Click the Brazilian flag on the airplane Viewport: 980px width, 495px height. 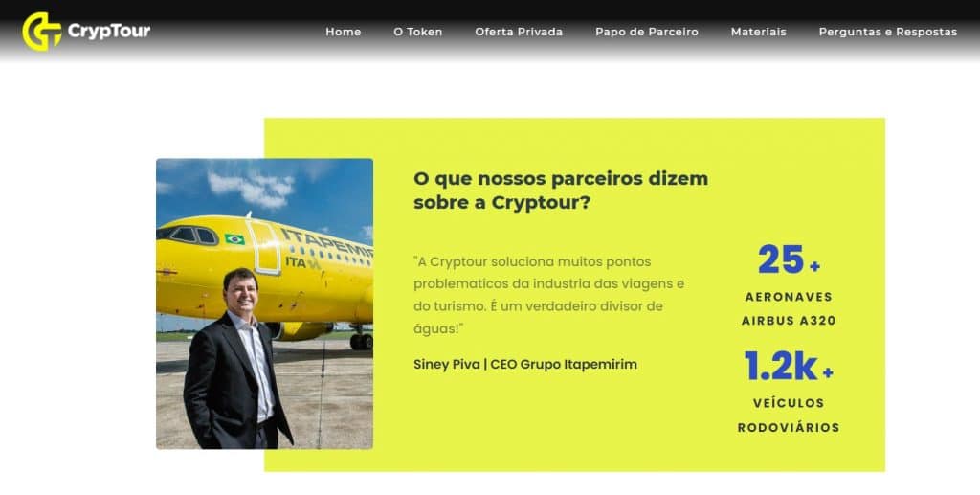(x=234, y=238)
